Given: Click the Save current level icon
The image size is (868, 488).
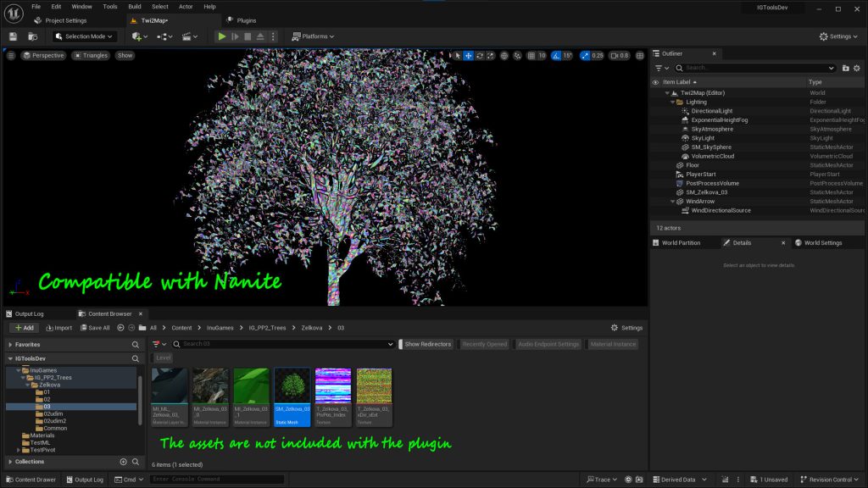Looking at the screenshot, I should click(x=13, y=36).
